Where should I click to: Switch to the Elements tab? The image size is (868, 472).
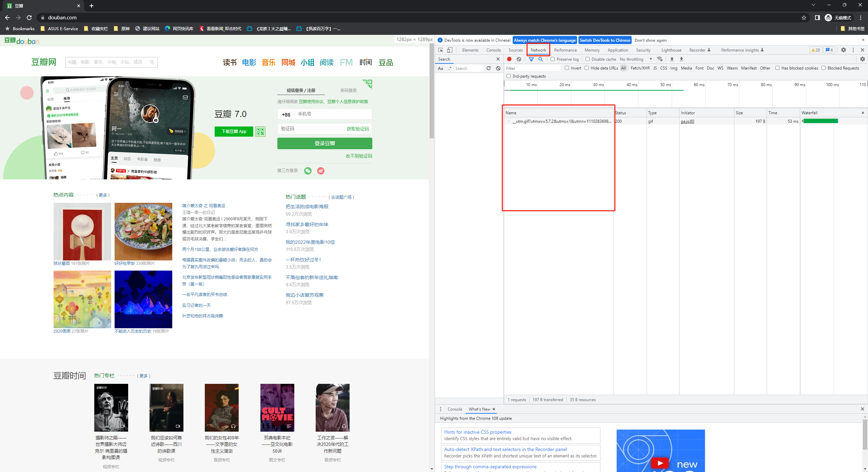pos(470,50)
